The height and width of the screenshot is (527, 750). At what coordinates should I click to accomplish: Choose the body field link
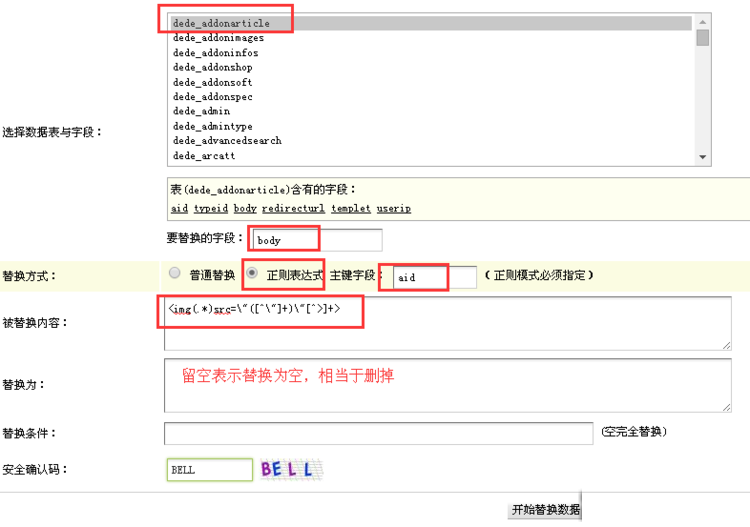tap(245, 209)
